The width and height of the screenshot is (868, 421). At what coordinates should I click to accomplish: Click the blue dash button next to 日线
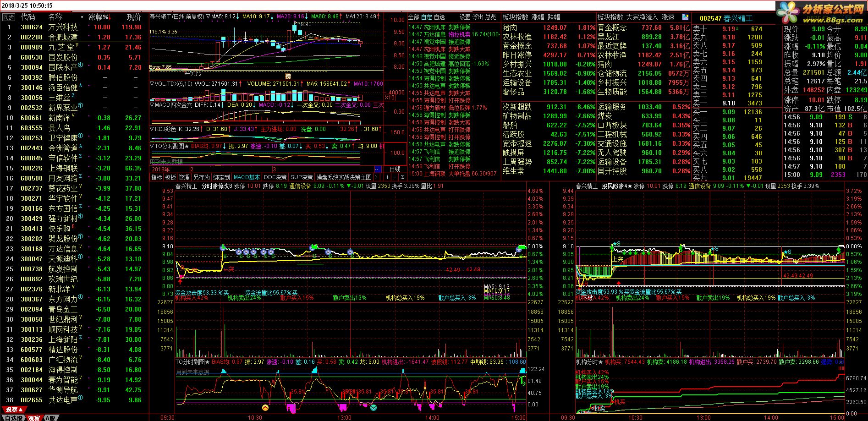(x=378, y=169)
